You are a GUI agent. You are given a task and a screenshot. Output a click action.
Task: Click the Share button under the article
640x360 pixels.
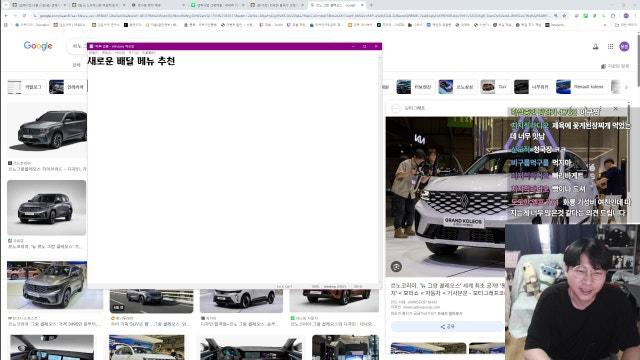coord(447,327)
